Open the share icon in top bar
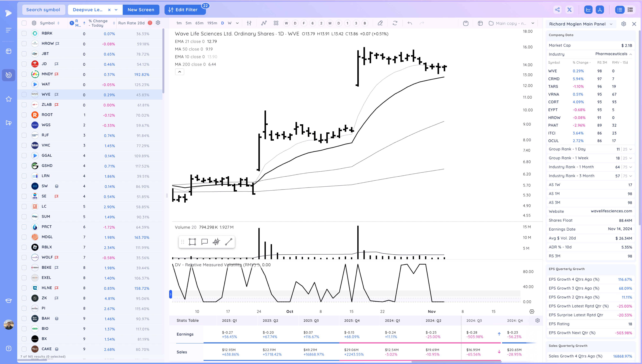Image resolution: width=642 pixels, height=364 pixels. pyautogui.click(x=557, y=10)
